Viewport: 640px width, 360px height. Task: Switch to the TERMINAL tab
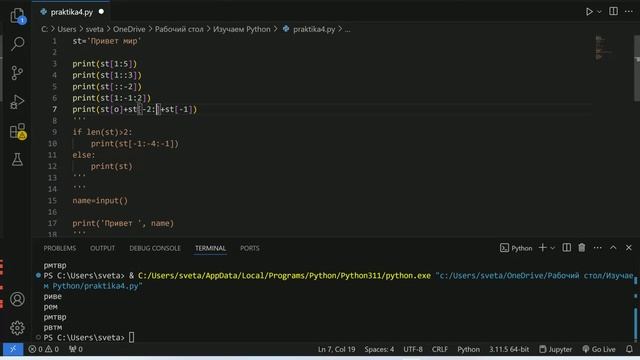tap(210, 248)
